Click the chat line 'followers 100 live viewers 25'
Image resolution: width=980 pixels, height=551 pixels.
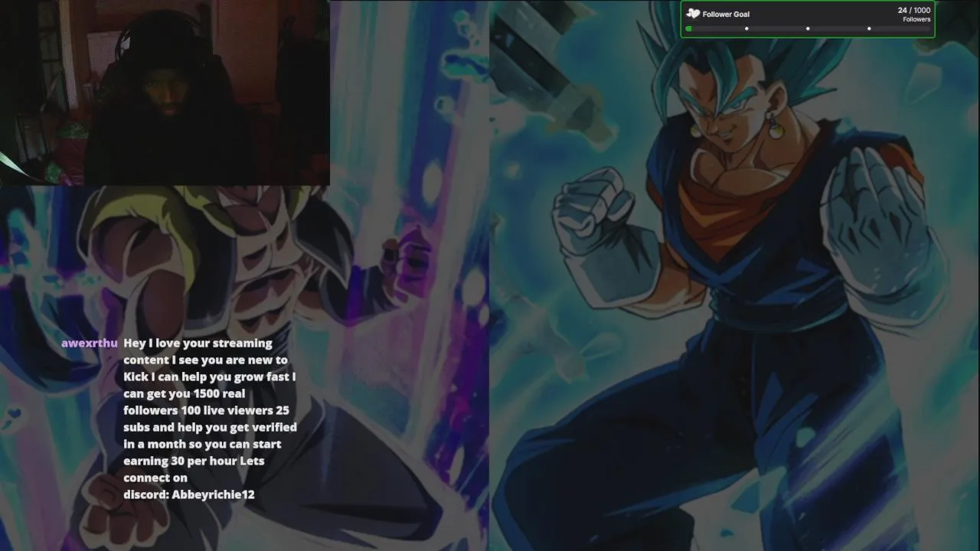tap(206, 410)
